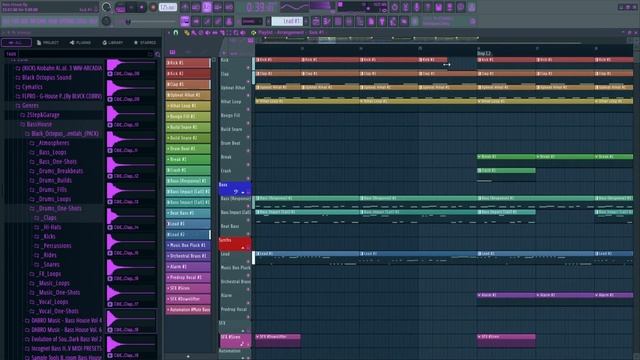640x360 pixels.
Task: Switch to the STARRED browser tab
Action: point(145,42)
